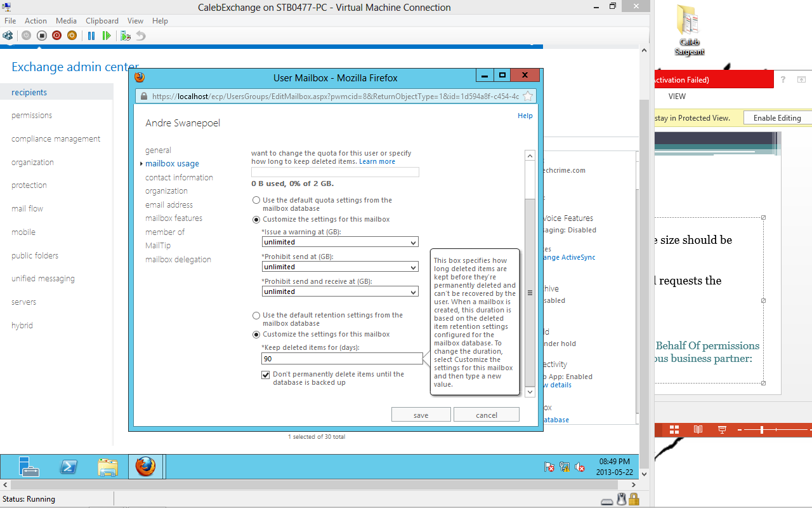Click the VIEW tab in PowerPoint
Screen dimensions: 812x508
point(677,97)
